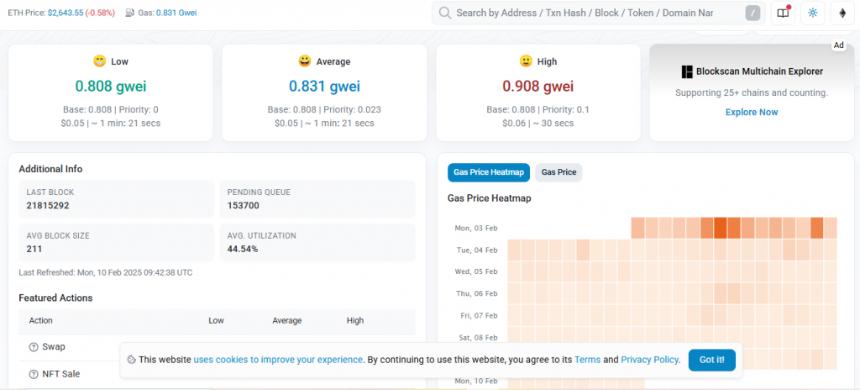Image resolution: width=860 pixels, height=390 pixels.
Task: Click the darkest Monday 03 Feb heatmap cell
Action: pyautogui.click(x=720, y=228)
